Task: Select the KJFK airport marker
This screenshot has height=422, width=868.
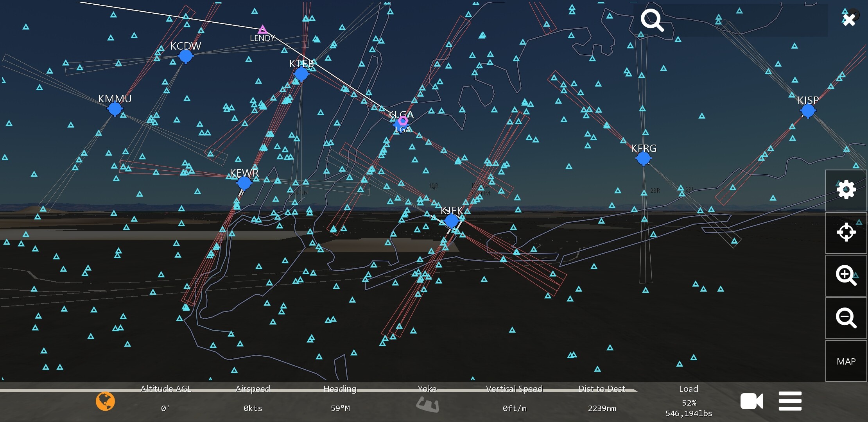Action: click(452, 221)
